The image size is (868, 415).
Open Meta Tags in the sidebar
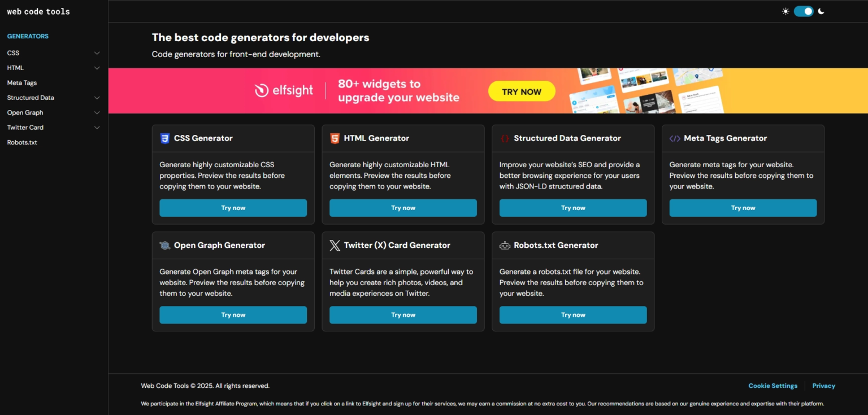point(22,83)
